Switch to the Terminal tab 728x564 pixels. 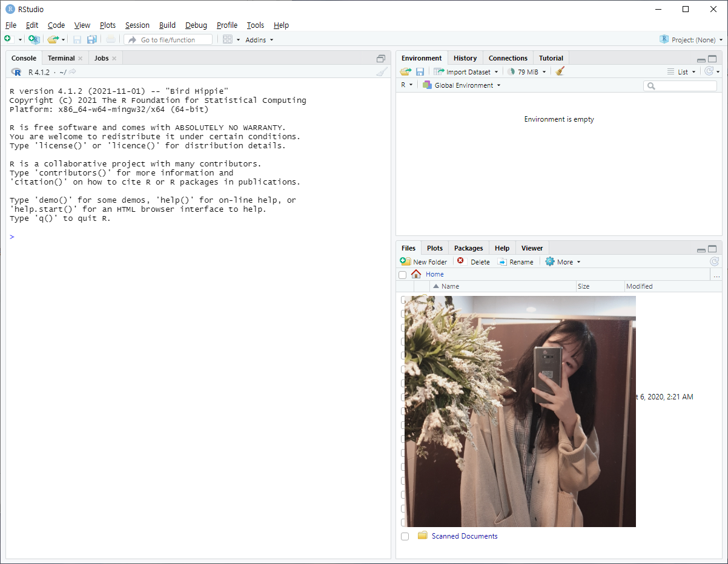(61, 59)
